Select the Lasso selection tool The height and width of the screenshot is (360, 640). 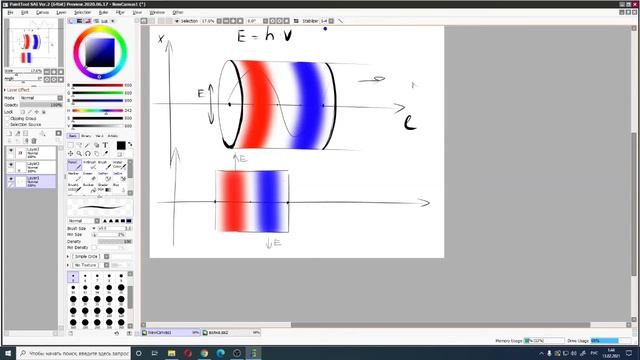tap(79, 145)
